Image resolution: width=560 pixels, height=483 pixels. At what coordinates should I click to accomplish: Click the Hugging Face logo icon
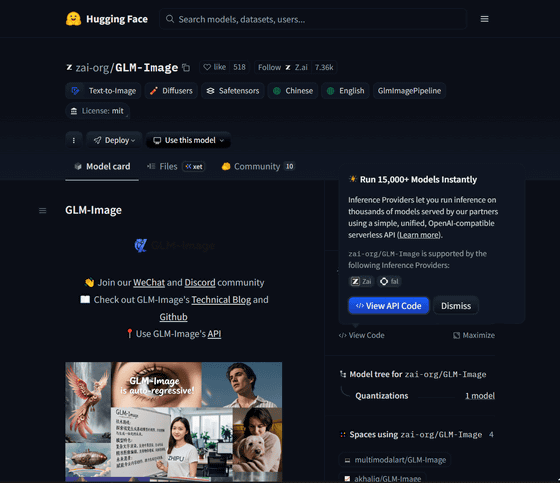click(x=74, y=19)
